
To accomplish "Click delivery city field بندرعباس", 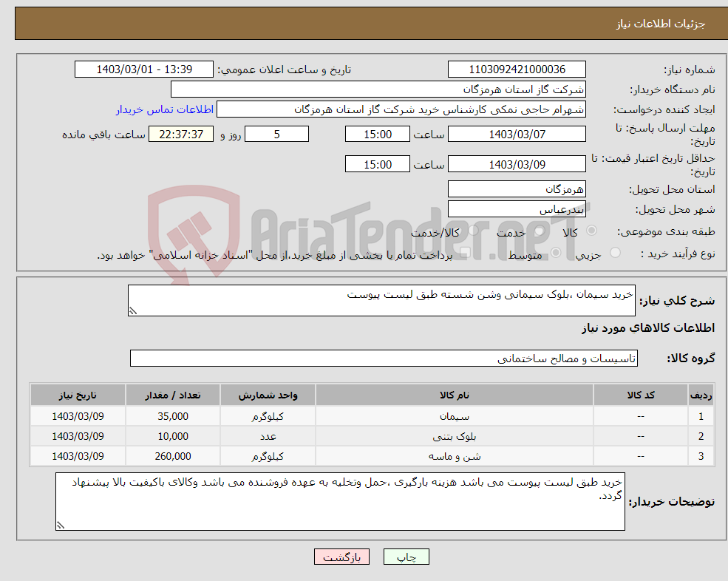I will (517, 209).
